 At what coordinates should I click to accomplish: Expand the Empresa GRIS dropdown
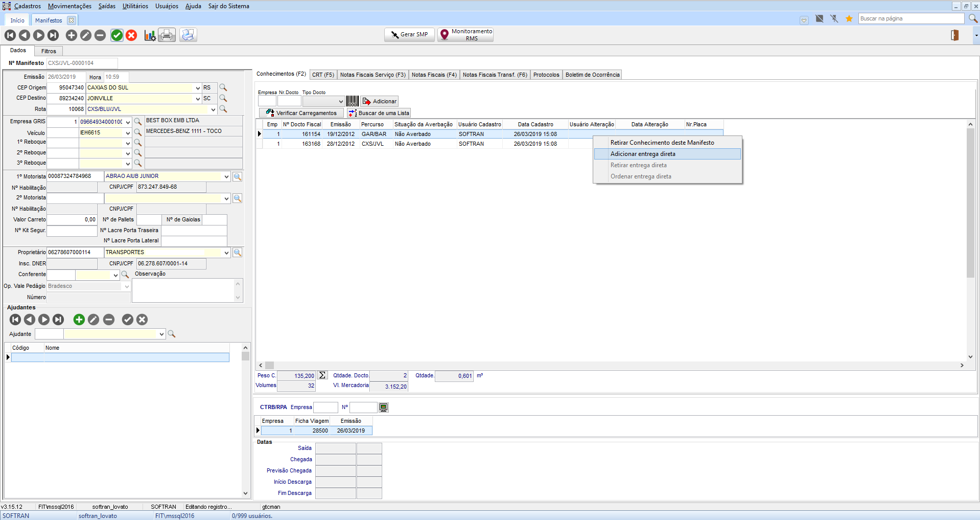pos(128,122)
